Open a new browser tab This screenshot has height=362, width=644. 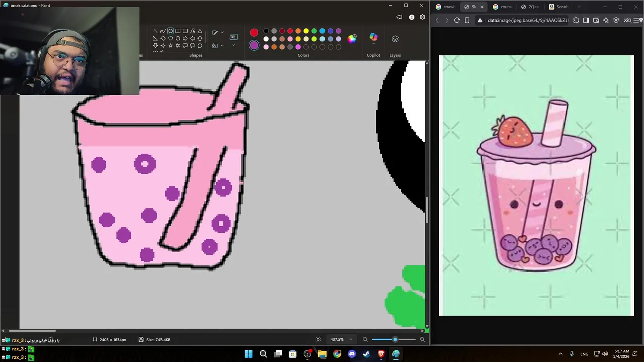tap(579, 7)
